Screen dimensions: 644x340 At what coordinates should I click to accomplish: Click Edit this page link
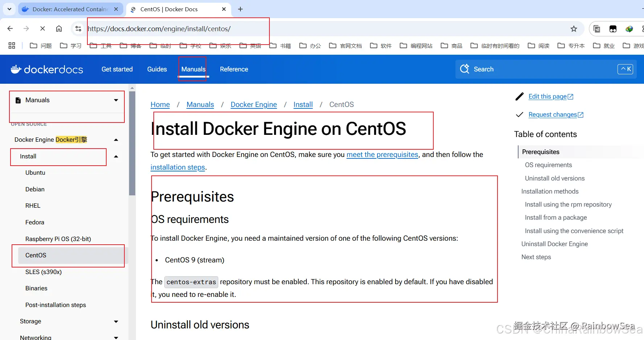pos(551,96)
